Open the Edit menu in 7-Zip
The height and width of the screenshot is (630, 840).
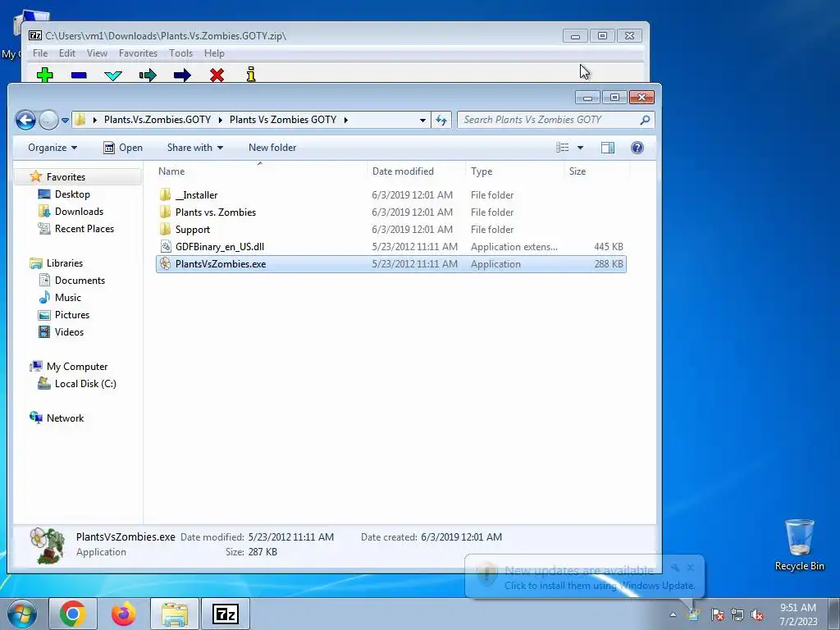[x=67, y=53]
